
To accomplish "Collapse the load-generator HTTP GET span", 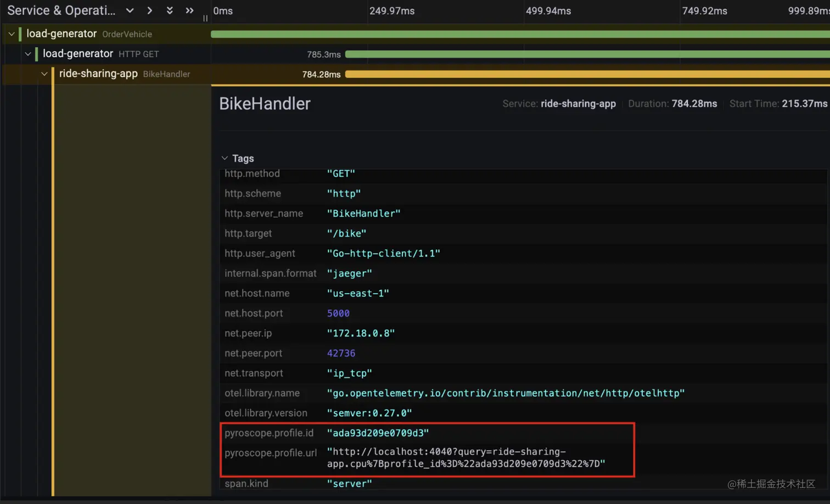I will coord(28,54).
